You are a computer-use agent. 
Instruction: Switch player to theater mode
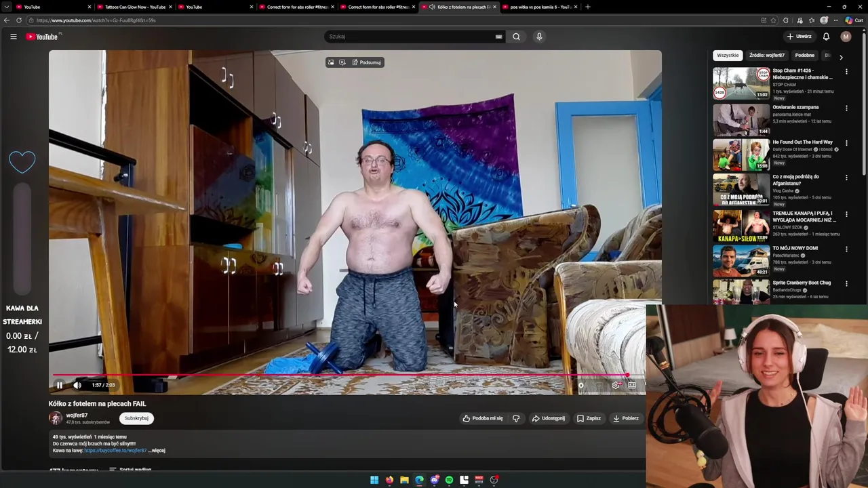pyautogui.click(x=632, y=385)
